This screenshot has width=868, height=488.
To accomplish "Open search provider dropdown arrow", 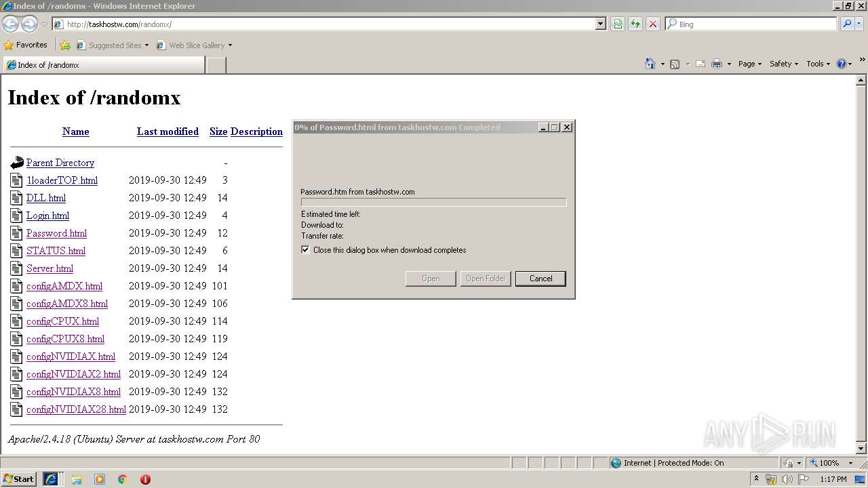I will pos(859,24).
